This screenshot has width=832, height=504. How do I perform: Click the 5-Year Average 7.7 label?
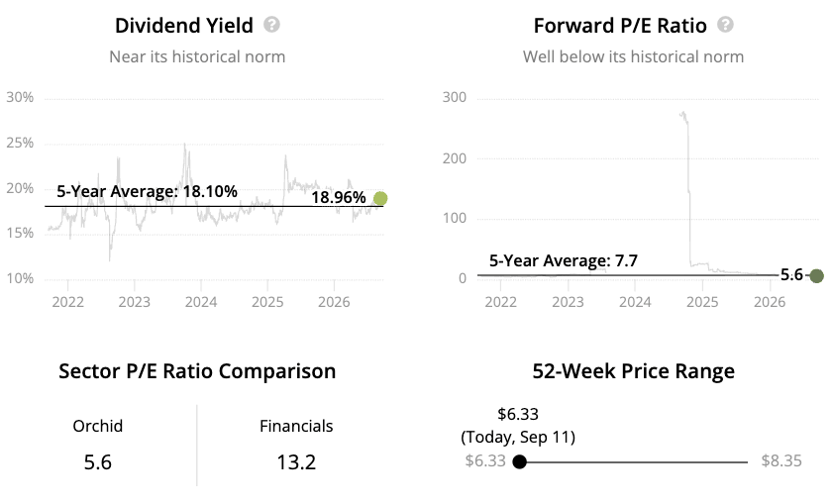[x=563, y=260]
